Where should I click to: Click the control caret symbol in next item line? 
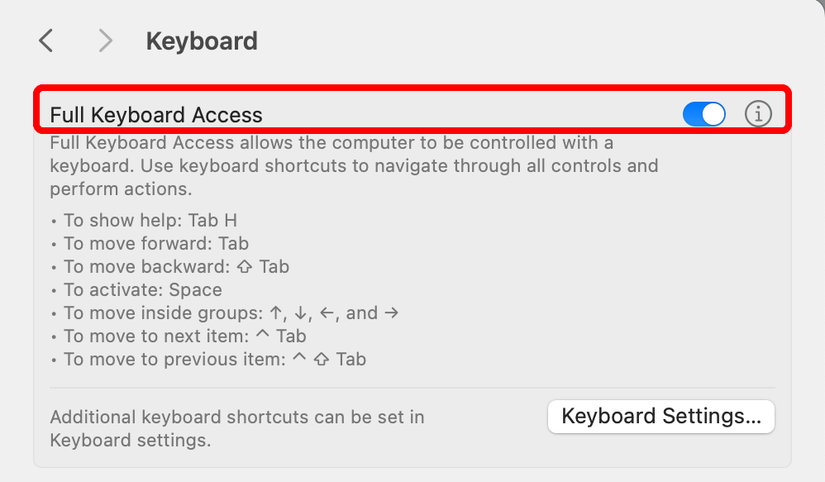261,336
